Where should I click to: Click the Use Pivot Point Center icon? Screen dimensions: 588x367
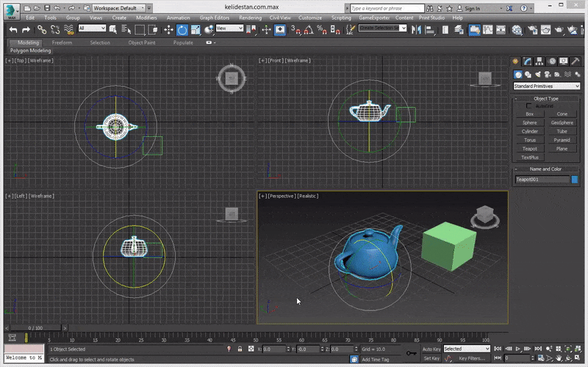pos(251,29)
